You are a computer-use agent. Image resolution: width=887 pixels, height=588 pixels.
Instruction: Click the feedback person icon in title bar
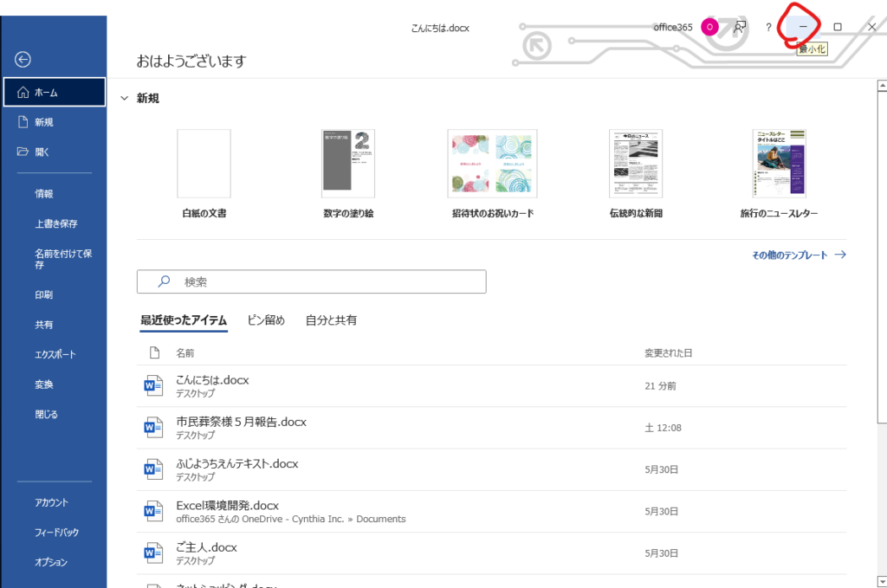pyautogui.click(x=739, y=27)
